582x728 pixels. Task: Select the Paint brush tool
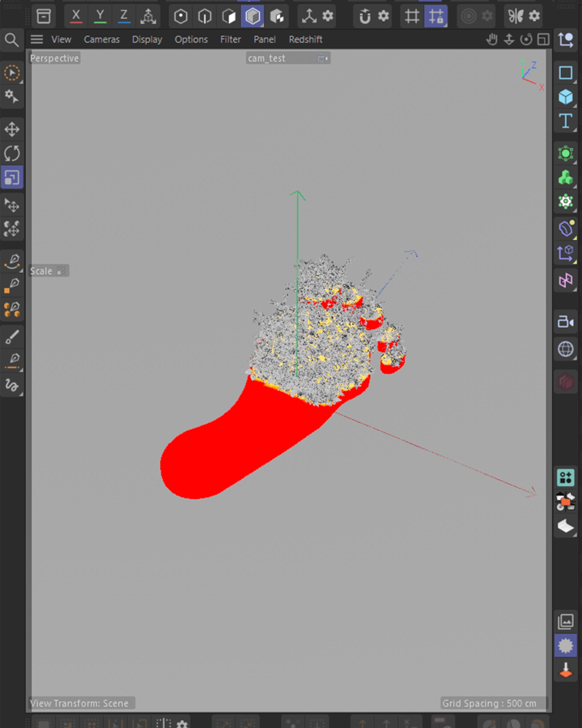12,337
